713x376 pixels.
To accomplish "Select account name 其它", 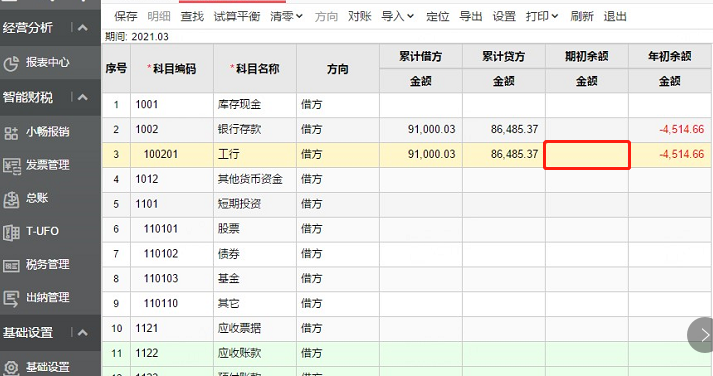I will click(x=228, y=303).
